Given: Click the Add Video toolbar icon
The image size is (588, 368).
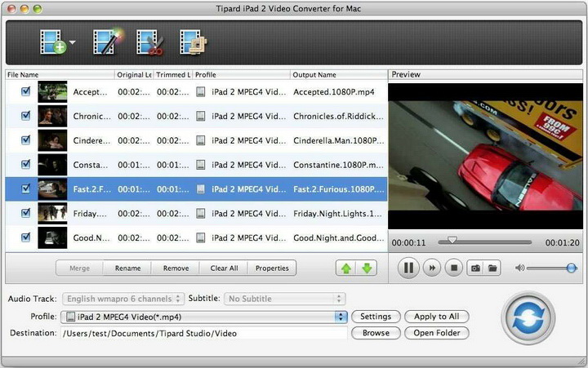Looking at the screenshot, I should (x=52, y=42).
